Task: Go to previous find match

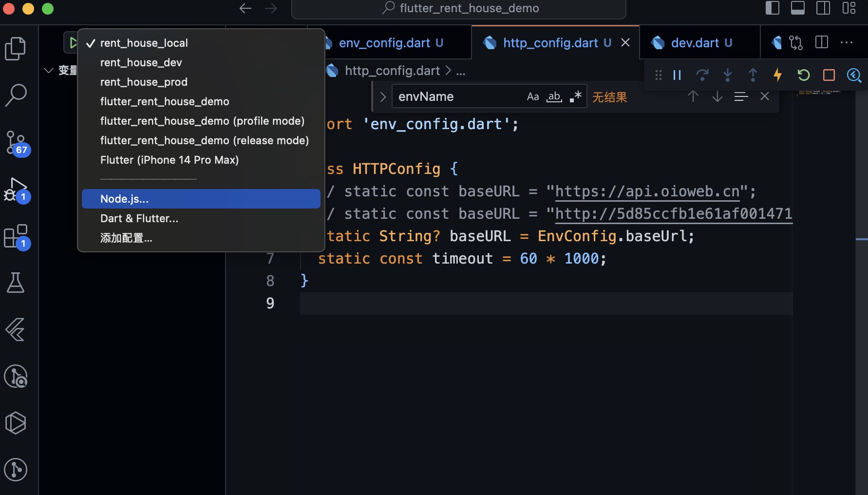Action: 693,96
